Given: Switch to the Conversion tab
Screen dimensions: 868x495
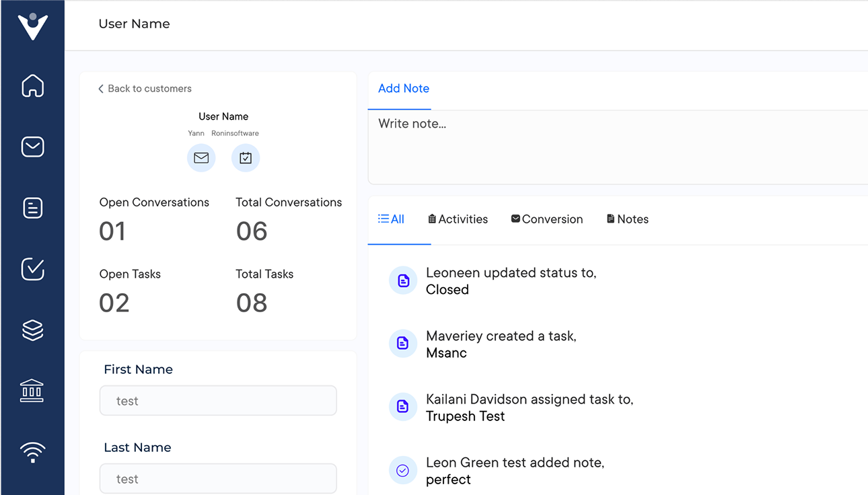Looking at the screenshot, I should point(547,219).
